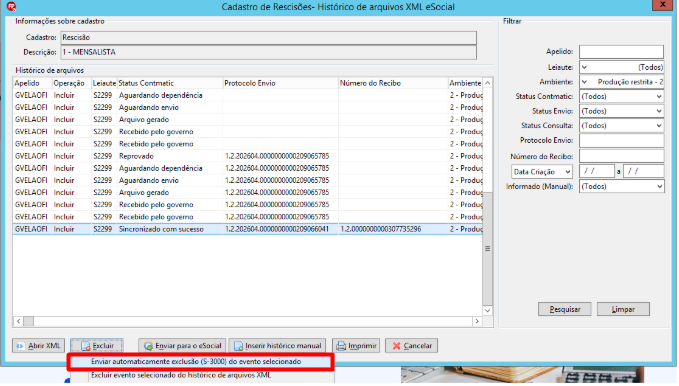This screenshot has height=386, width=679.
Task: Click the Excluir document icon
Action: pyautogui.click(x=86, y=346)
